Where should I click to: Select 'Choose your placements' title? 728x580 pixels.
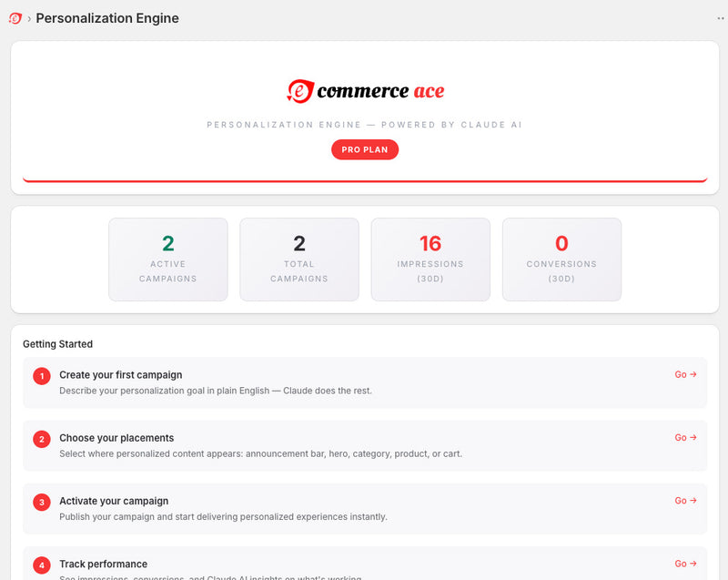click(116, 438)
